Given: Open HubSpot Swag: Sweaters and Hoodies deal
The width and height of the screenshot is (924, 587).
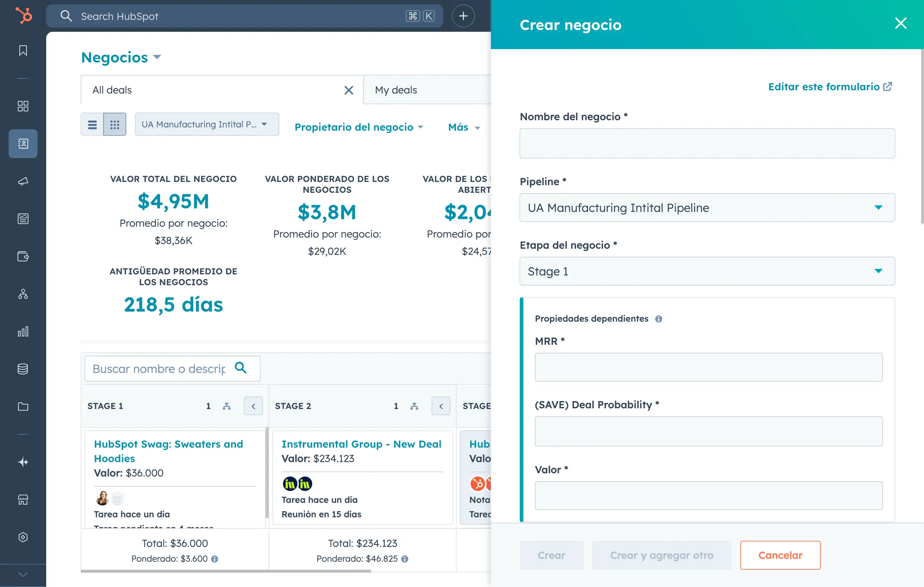Looking at the screenshot, I should (x=168, y=451).
